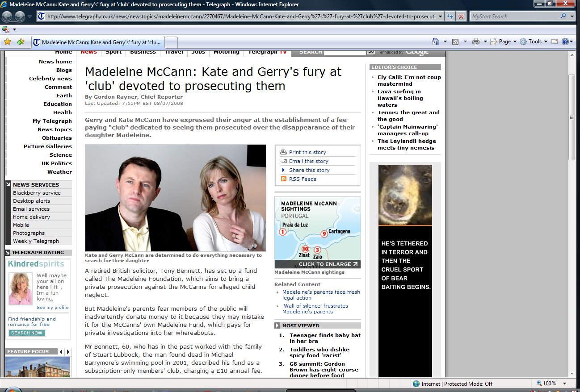Click the SEARCH NOW dating button
The width and height of the screenshot is (580, 392).
tap(27, 333)
